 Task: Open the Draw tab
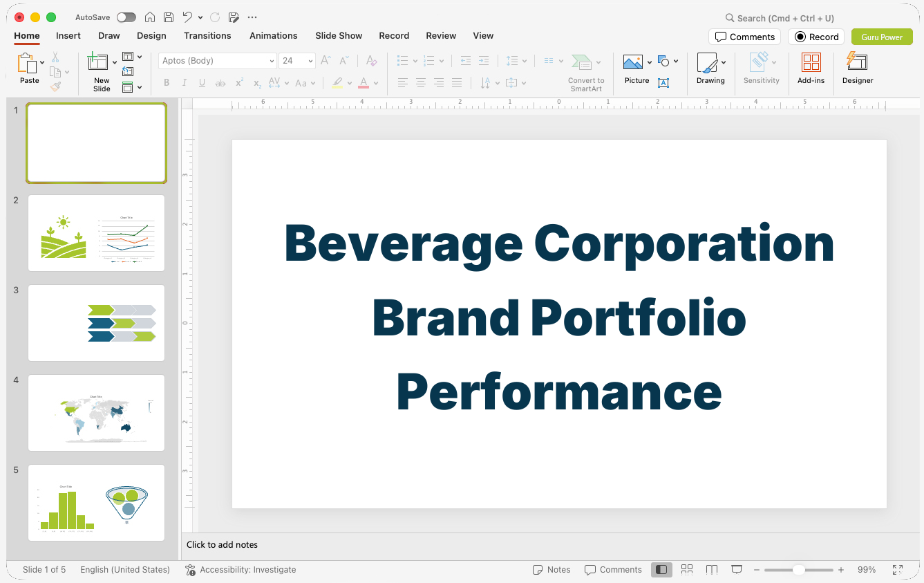pyautogui.click(x=109, y=36)
